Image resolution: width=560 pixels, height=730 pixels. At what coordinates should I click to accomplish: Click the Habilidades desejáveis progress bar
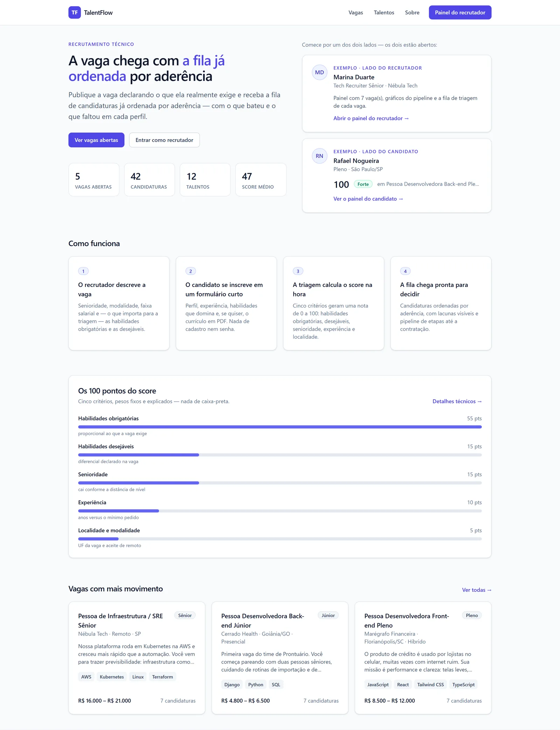pos(280,455)
